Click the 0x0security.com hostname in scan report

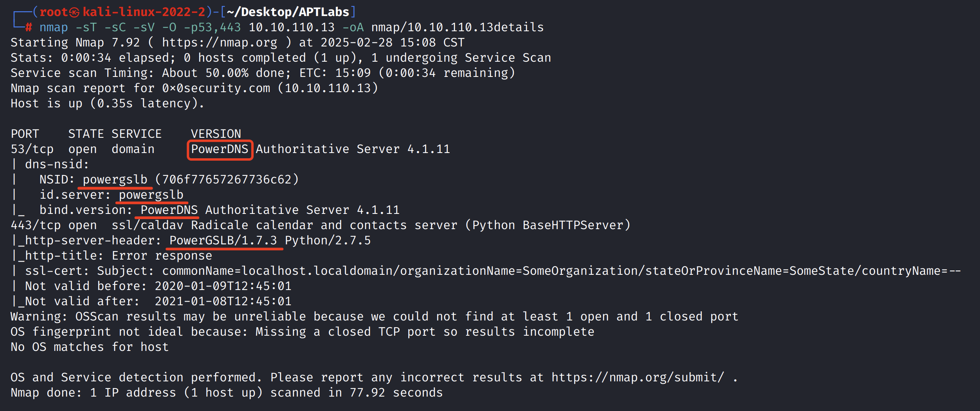pyautogui.click(x=216, y=88)
